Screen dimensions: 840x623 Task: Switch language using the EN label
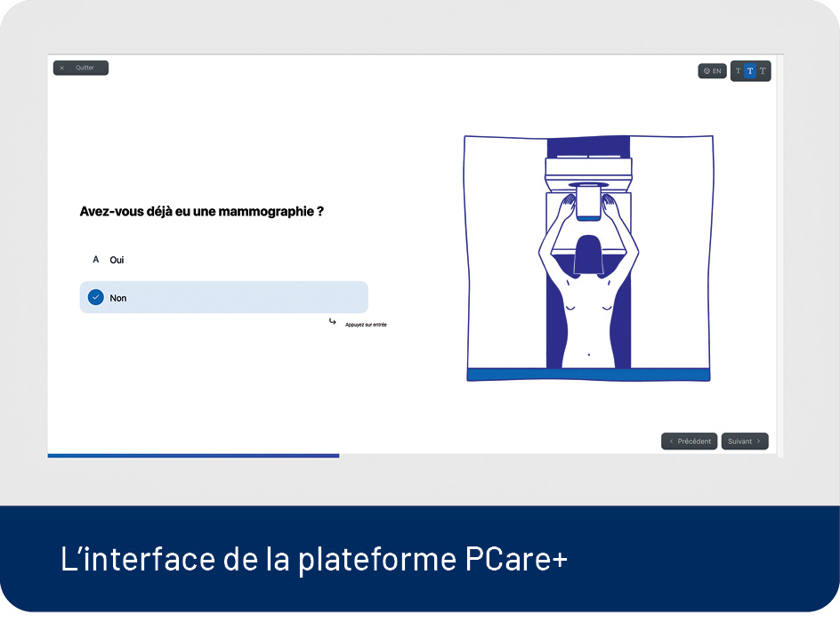click(717, 71)
